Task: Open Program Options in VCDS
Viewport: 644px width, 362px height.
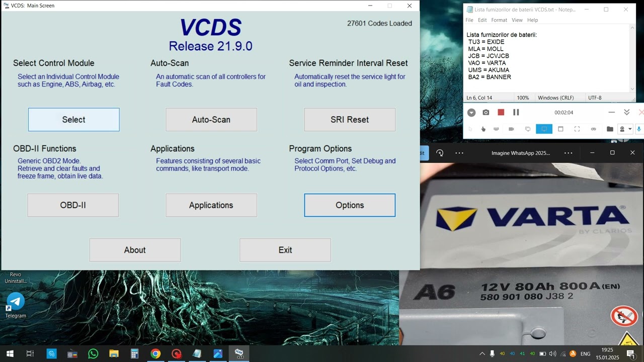Action: 350,205
